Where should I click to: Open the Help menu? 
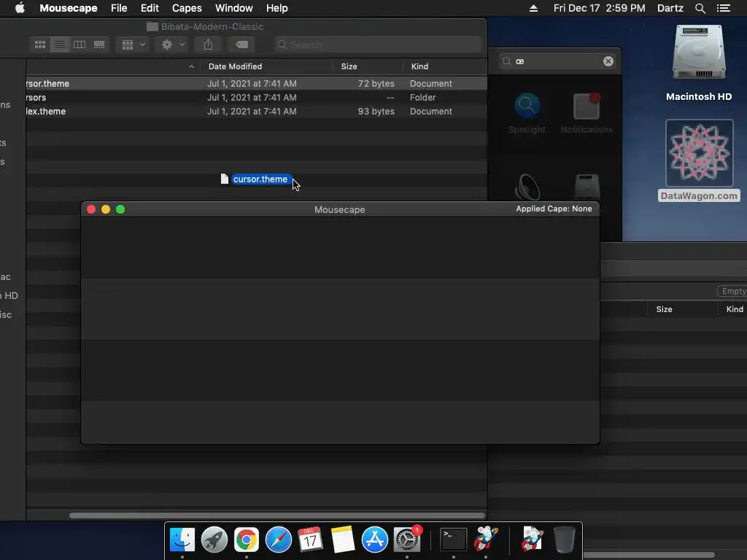point(276,8)
